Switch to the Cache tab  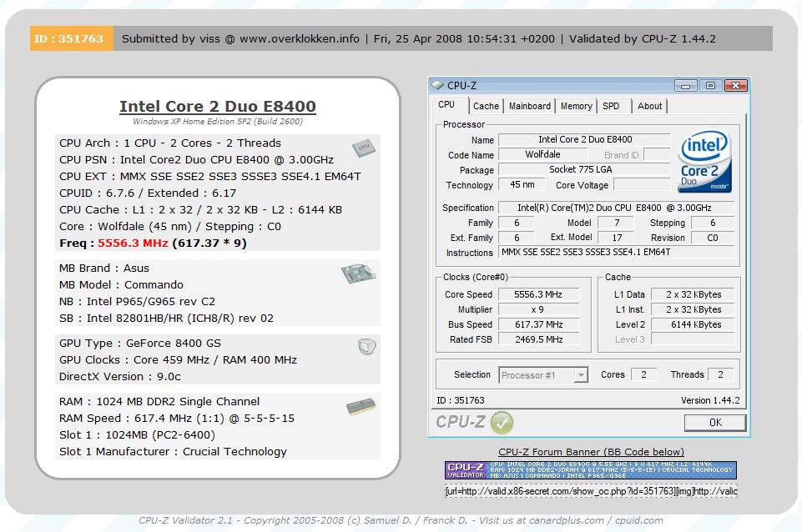486,106
